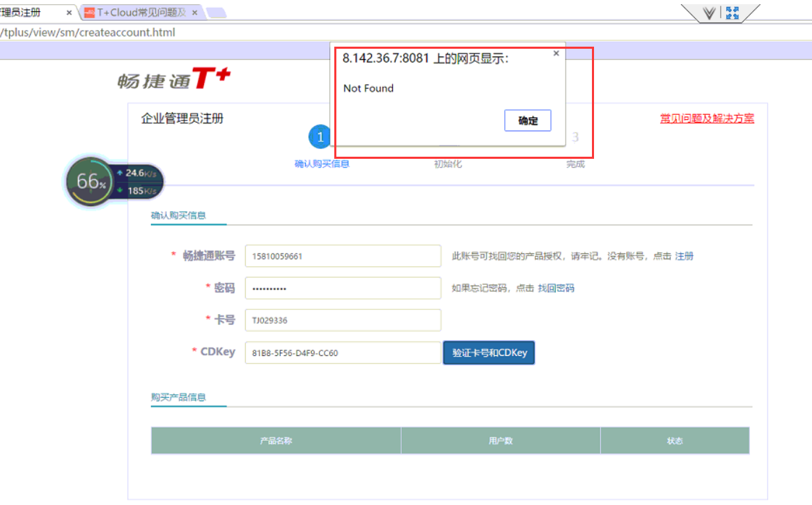812x505 pixels.
Task: Open the 常见问题及解决方案 link
Action: coord(706,118)
